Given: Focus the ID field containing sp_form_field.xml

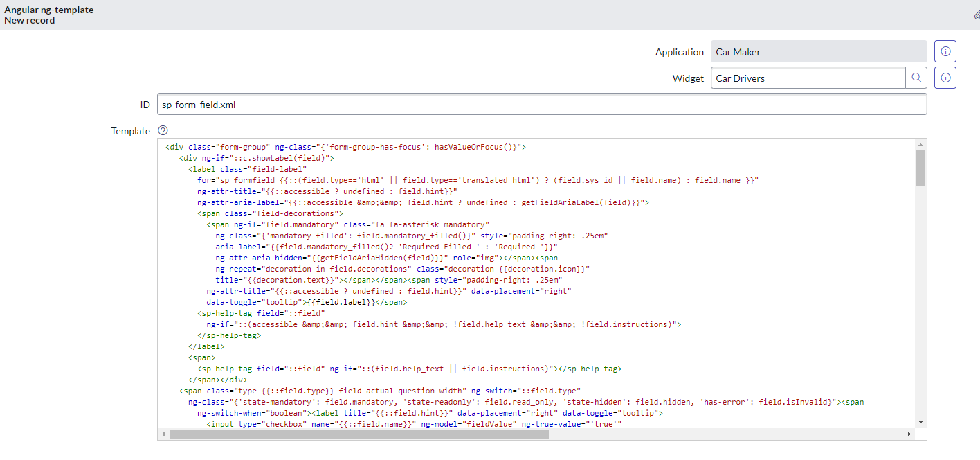Looking at the screenshot, I should click(x=541, y=105).
